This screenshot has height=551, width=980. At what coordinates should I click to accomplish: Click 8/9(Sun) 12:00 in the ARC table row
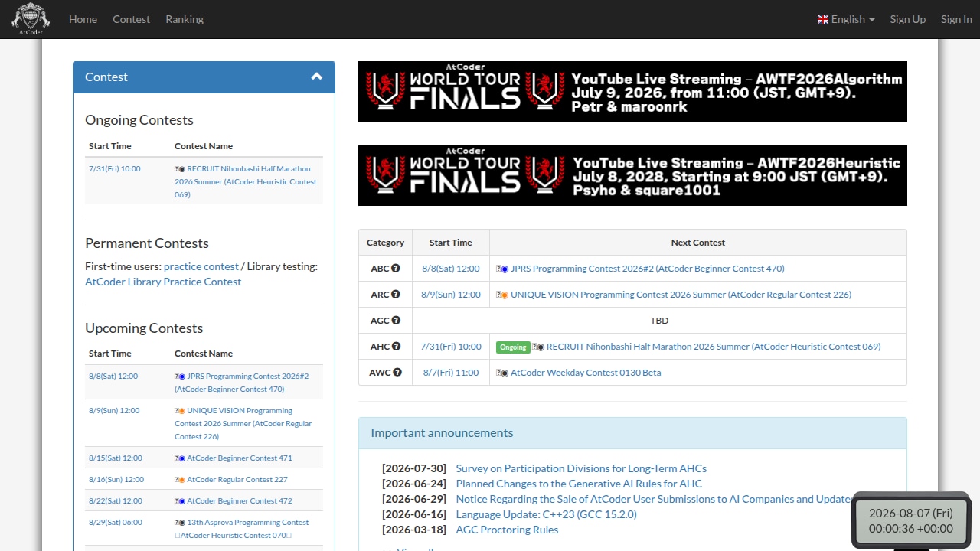451,295
